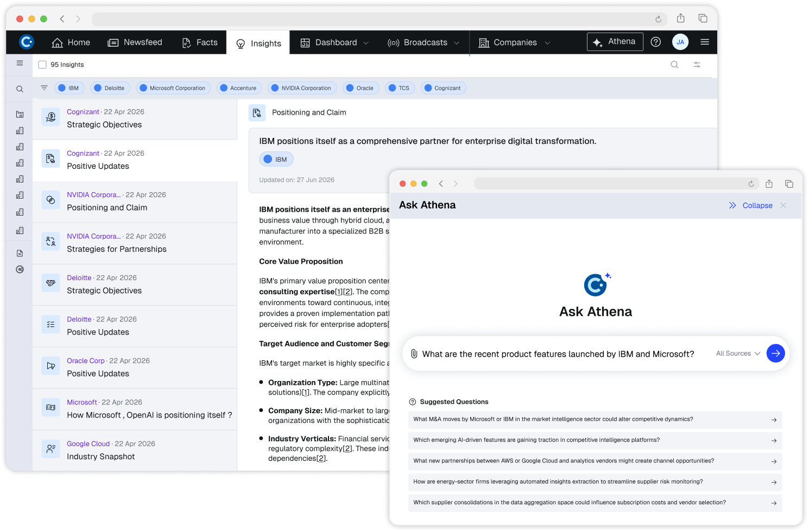The width and height of the screenshot is (809, 532).
Task: Open the filter settings sliders icon
Action: pos(697,65)
